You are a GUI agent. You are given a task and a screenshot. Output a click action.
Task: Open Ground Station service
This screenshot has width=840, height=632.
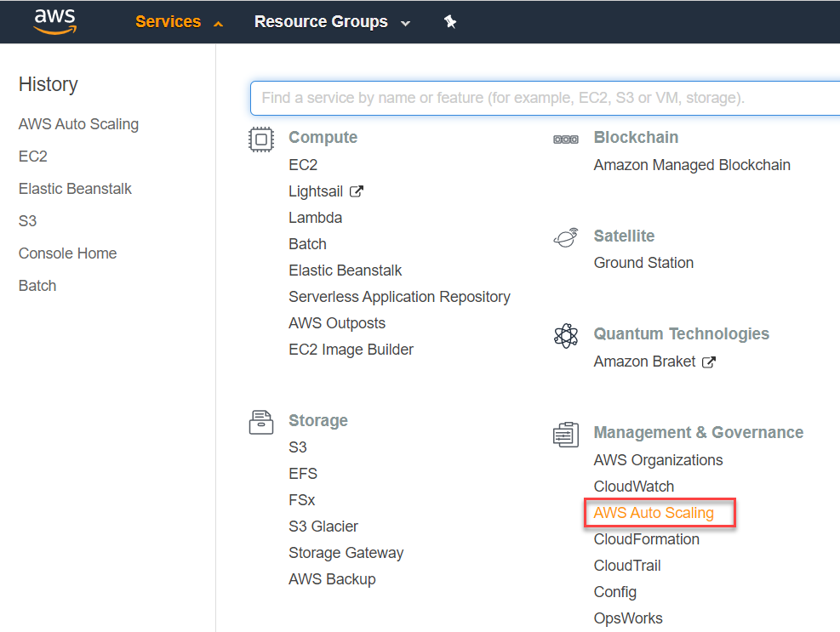644,263
